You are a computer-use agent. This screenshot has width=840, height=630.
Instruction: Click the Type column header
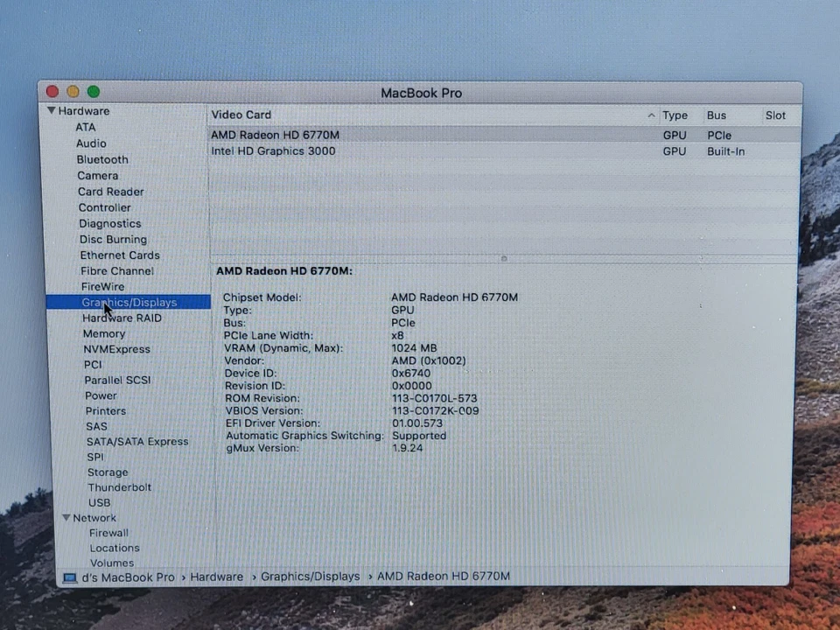pos(675,115)
